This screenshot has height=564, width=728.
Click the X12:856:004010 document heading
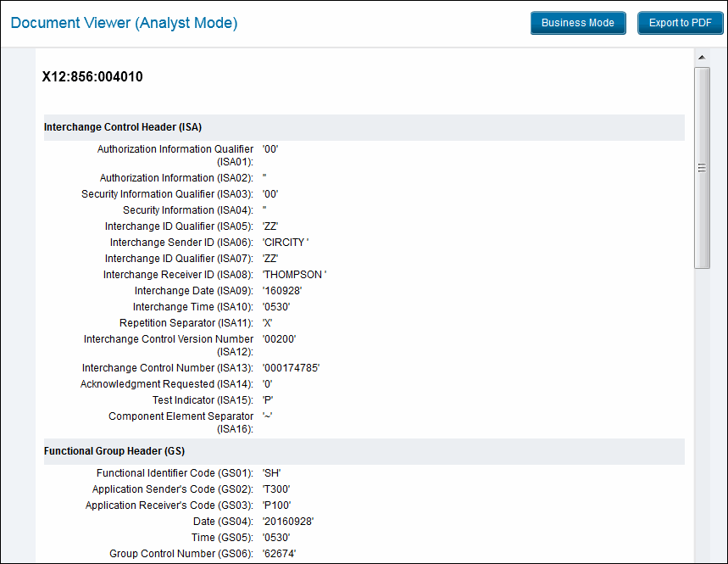tap(92, 77)
